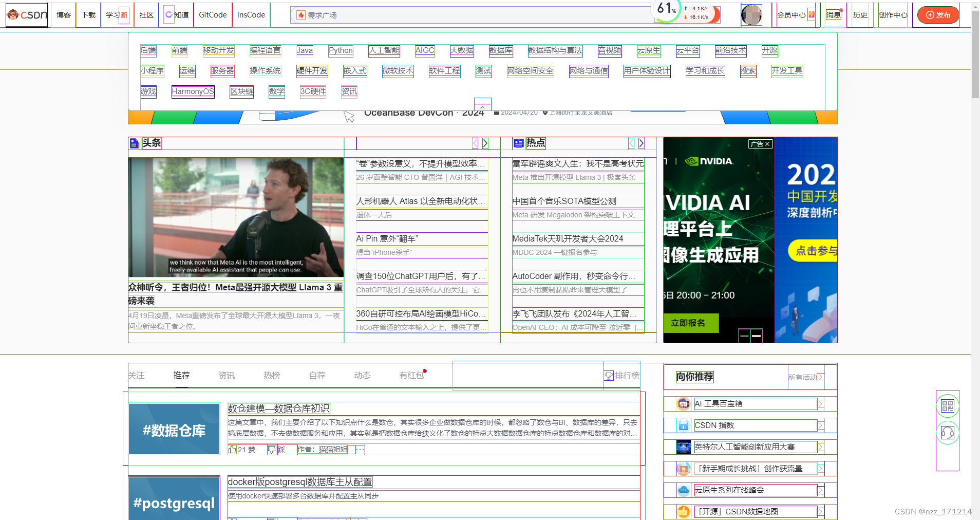Expand the 所有活动 arrow
The image size is (980, 520).
tap(821, 377)
